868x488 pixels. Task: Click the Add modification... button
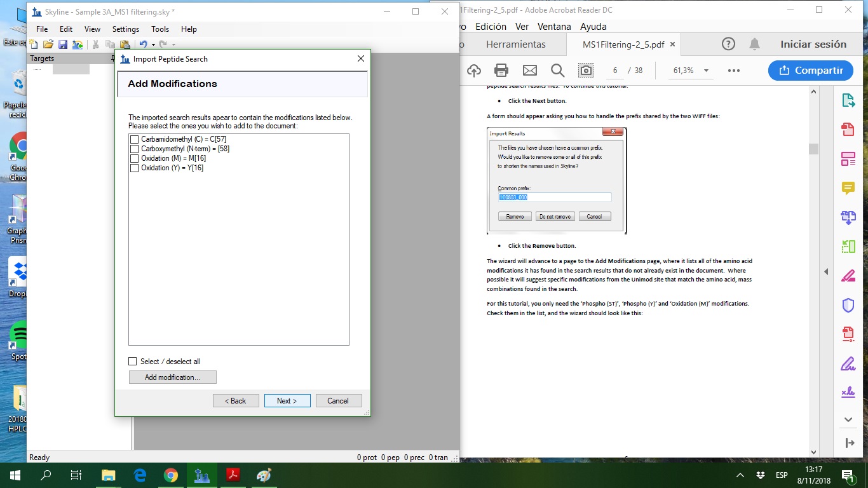172,377
